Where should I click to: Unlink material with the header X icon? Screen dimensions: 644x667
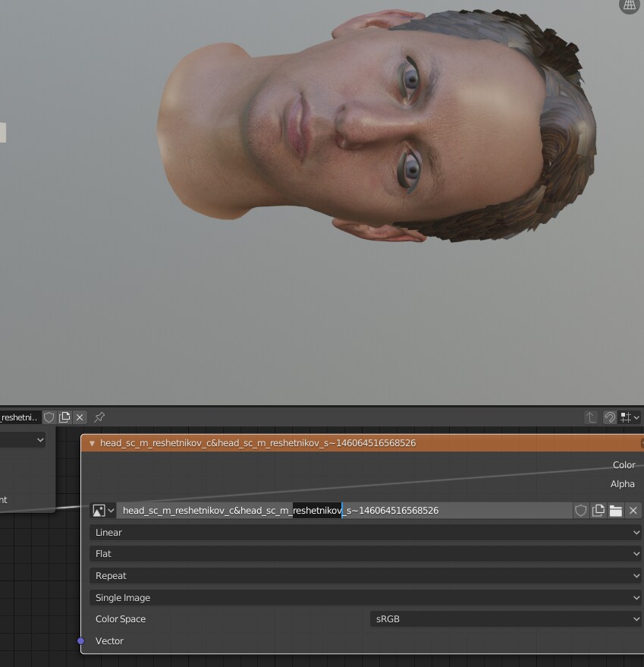coord(80,417)
